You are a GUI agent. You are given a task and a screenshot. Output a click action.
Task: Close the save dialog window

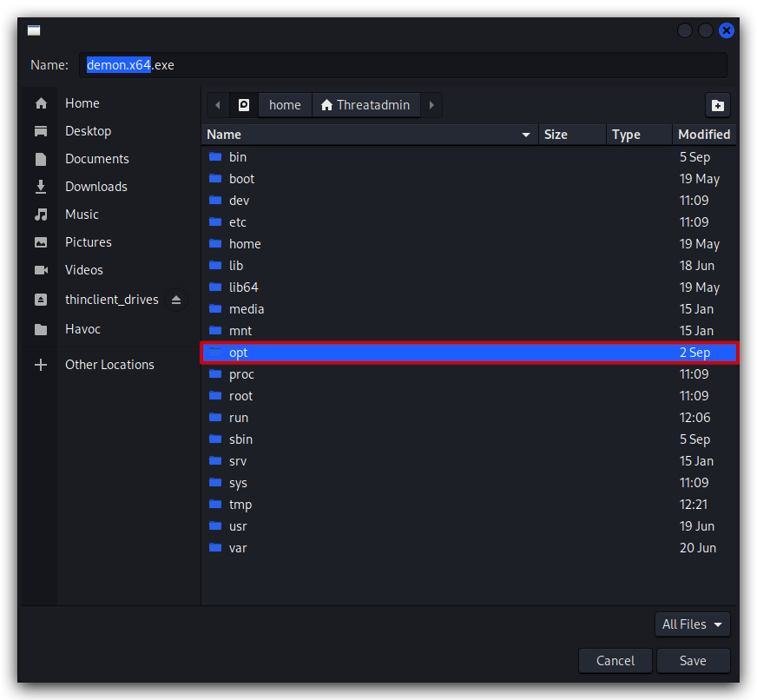pyautogui.click(x=726, y=30)
